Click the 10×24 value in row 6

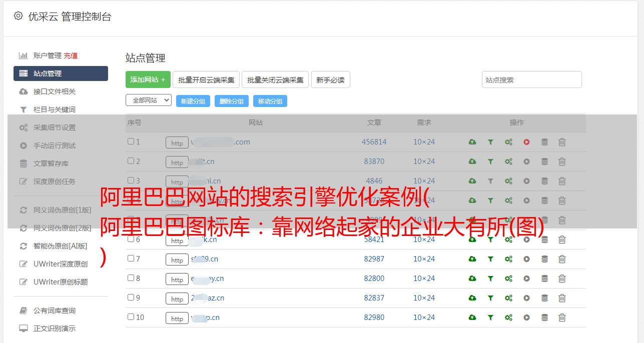click(x=424, y=239)
